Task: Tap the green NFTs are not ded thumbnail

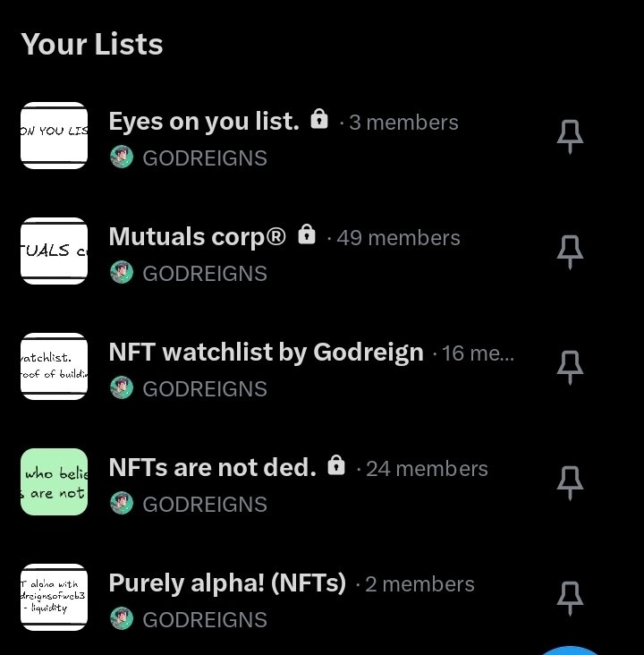Action: [54, 482]
